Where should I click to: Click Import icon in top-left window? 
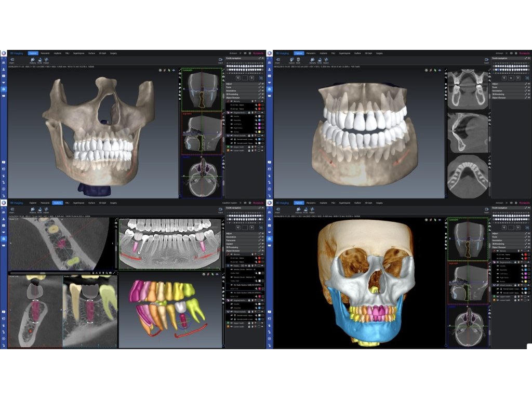[x=12, y=60]
